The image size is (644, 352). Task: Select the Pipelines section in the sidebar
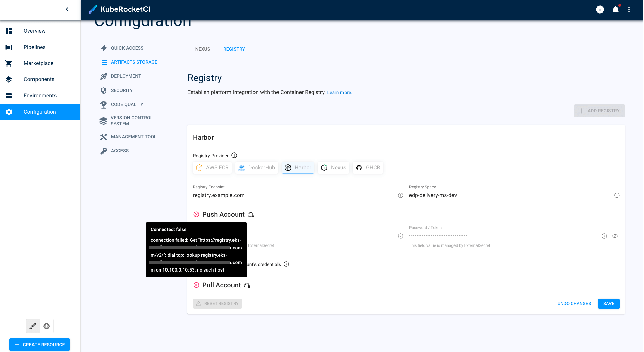(x=35, y=47)
